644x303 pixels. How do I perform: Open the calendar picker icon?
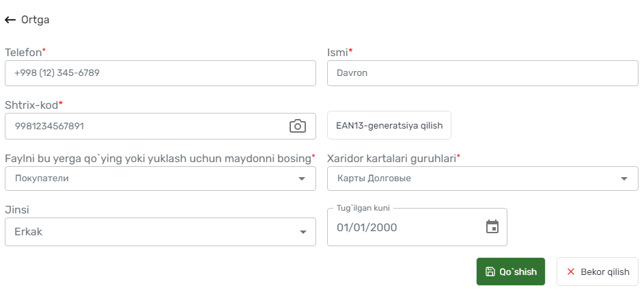(492, 227)
